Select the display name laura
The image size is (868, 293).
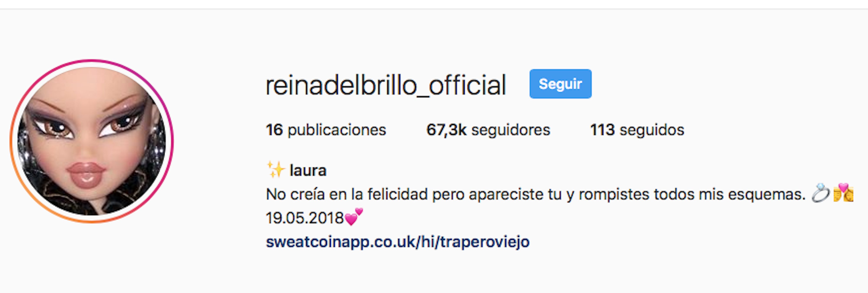[308, 171]
